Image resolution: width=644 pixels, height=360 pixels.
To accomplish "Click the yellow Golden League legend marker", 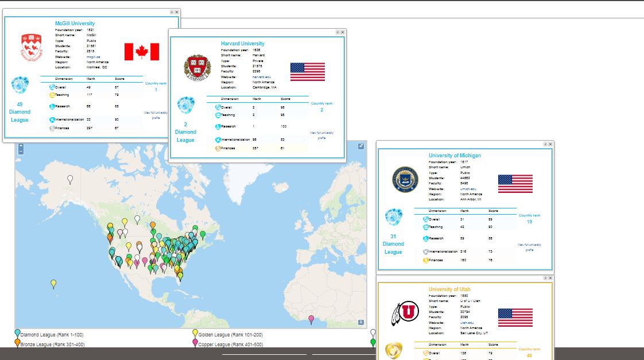I will click(x=195, y=333).
